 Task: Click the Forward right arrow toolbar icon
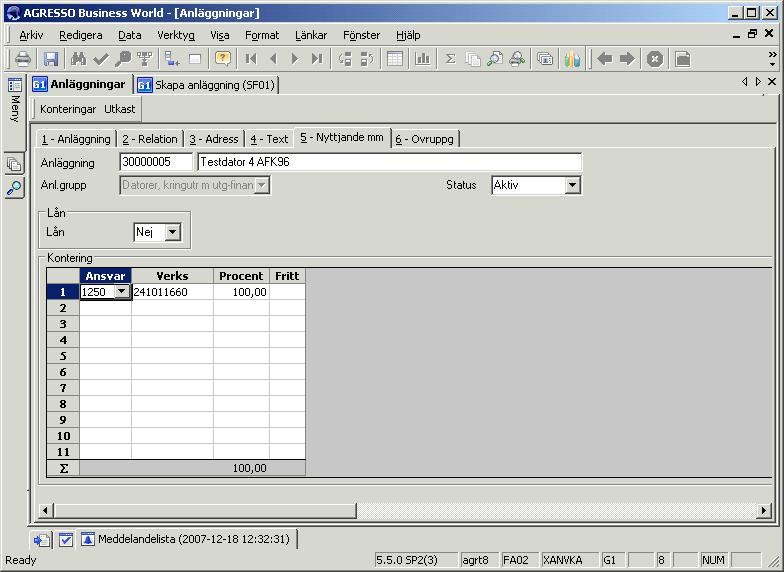pos(627,59)
